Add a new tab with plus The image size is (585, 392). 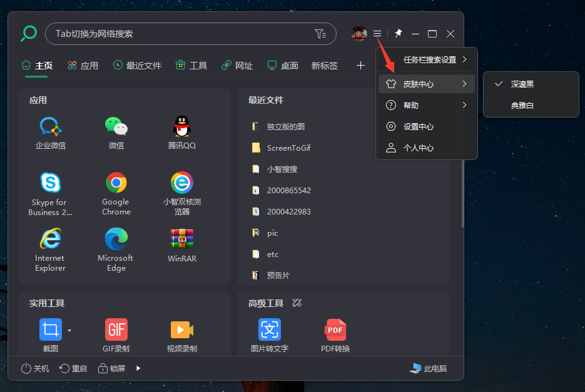click(360, 66)
